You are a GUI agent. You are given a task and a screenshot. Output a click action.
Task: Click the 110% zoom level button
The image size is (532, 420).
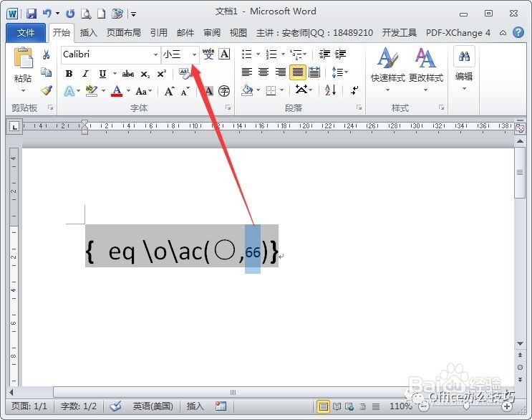pos(400,406)
